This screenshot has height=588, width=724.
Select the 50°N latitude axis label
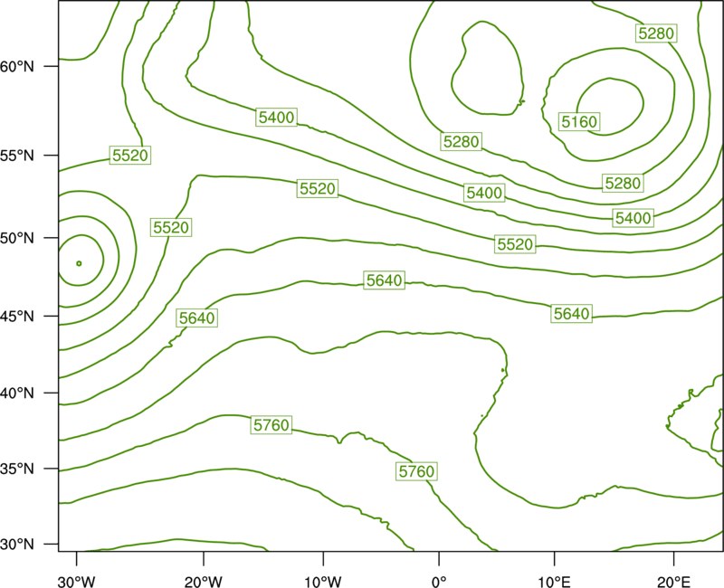click(x=17, y=238)
